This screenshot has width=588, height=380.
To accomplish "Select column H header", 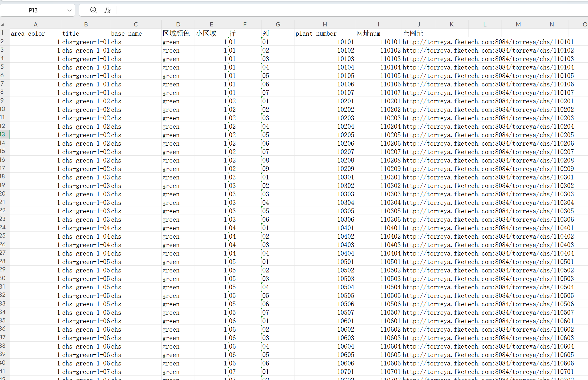I will [325, 24].
